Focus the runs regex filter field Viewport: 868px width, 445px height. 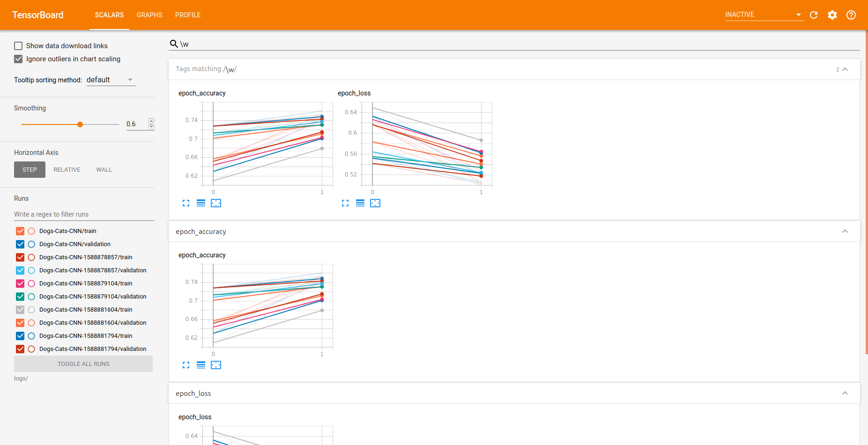[x=84, y=214]
